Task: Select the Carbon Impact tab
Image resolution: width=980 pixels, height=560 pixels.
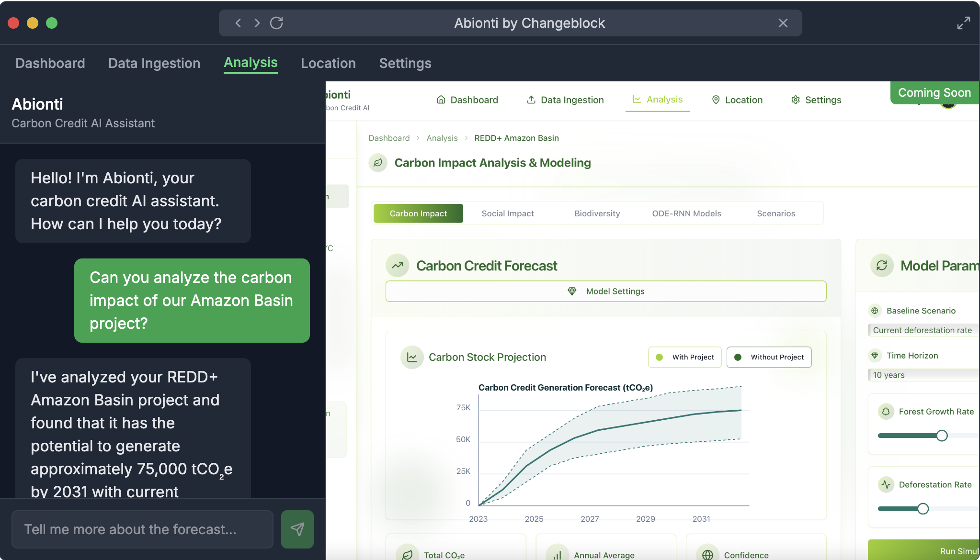Action: coord(418,213)
